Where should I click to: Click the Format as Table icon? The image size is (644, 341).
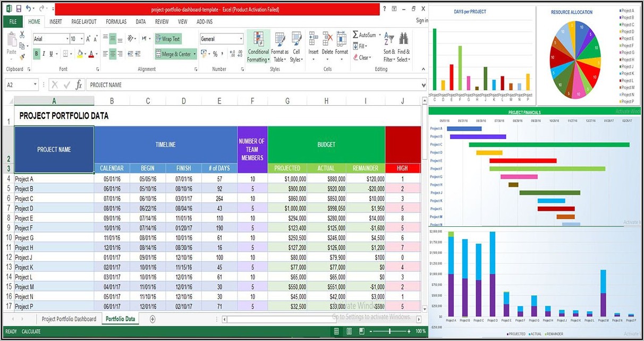pyautogui.click(x=279, y=47)
